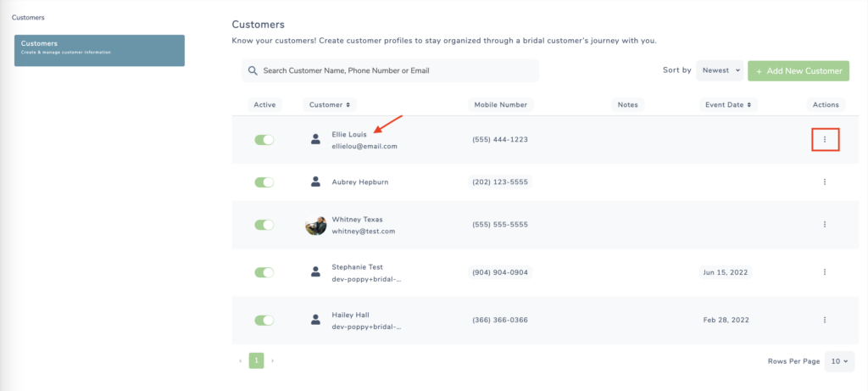Image resolution: width=868 pixels, height=391 pixels.
Task: Open actions menu for Hailey Hall
Action: [825, 320]
